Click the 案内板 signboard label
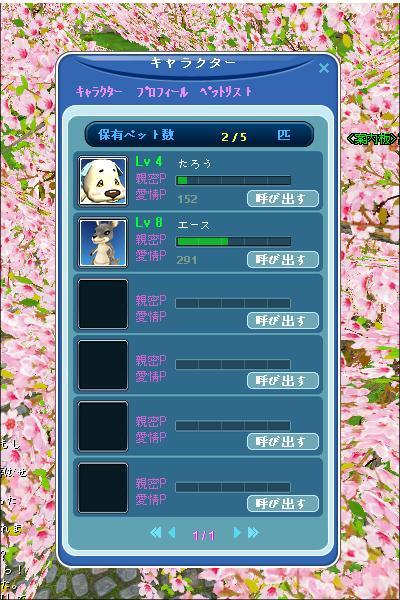400x600 pixels. click(372, 139)
